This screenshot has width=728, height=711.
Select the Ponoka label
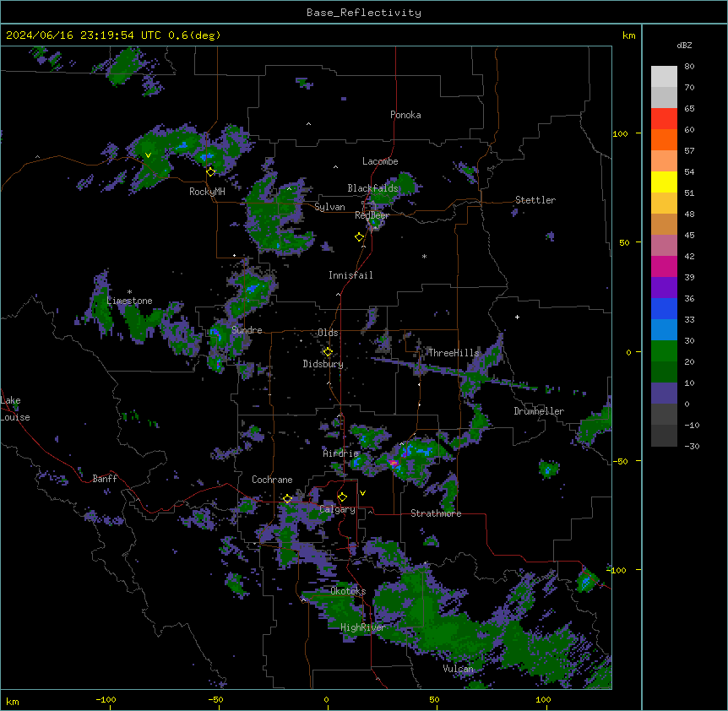(405, 115)
